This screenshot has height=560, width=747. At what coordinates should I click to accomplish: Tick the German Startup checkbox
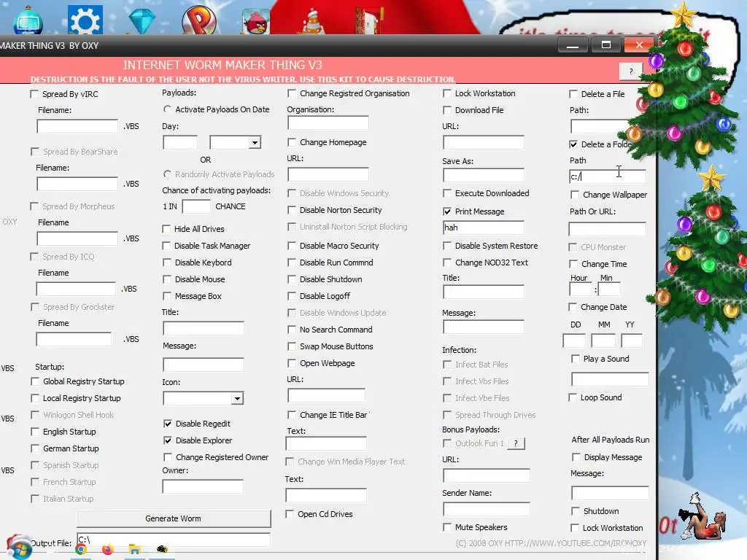(35, 448)
